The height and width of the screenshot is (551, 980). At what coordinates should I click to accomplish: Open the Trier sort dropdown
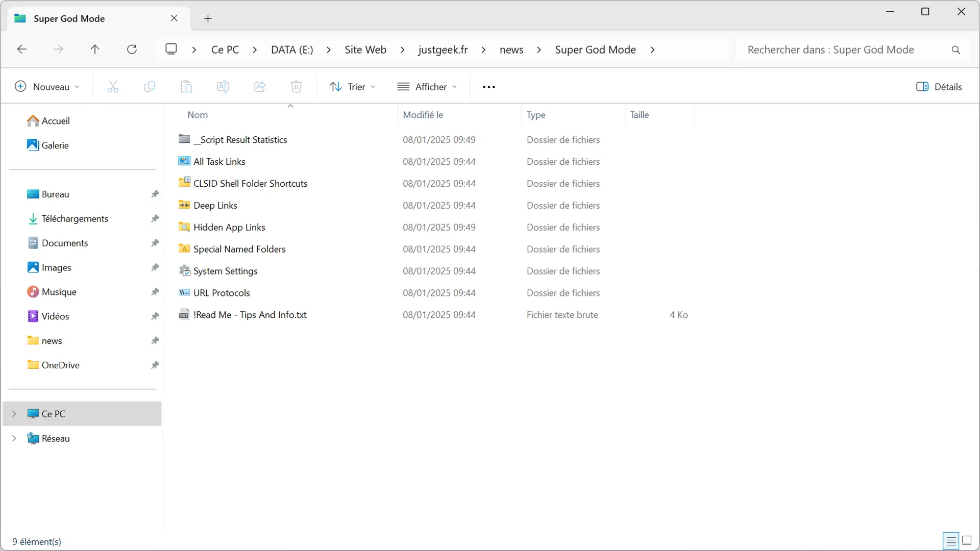tap(353, 87)
